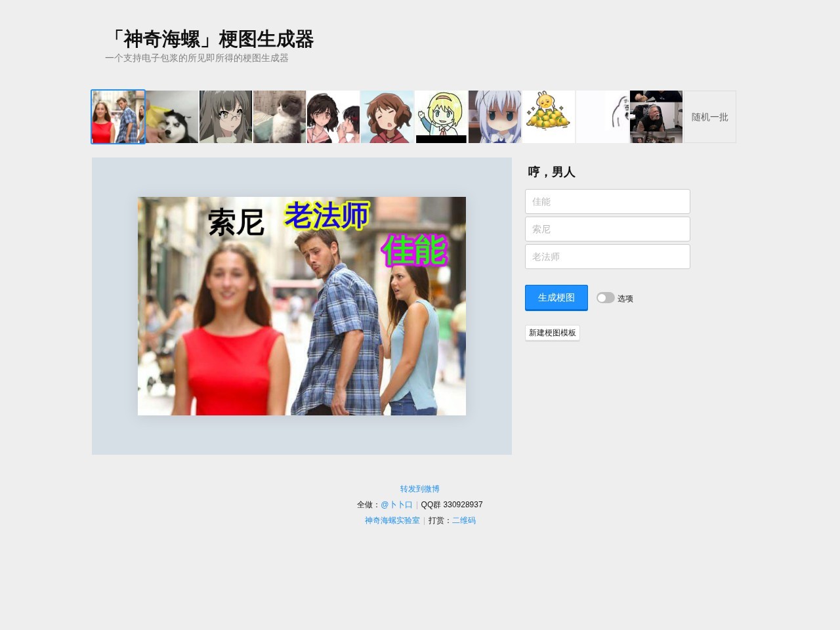Pick the two whispering anime girls template
The width and height of the screenshot is (840, 630).
pos(333,117)
